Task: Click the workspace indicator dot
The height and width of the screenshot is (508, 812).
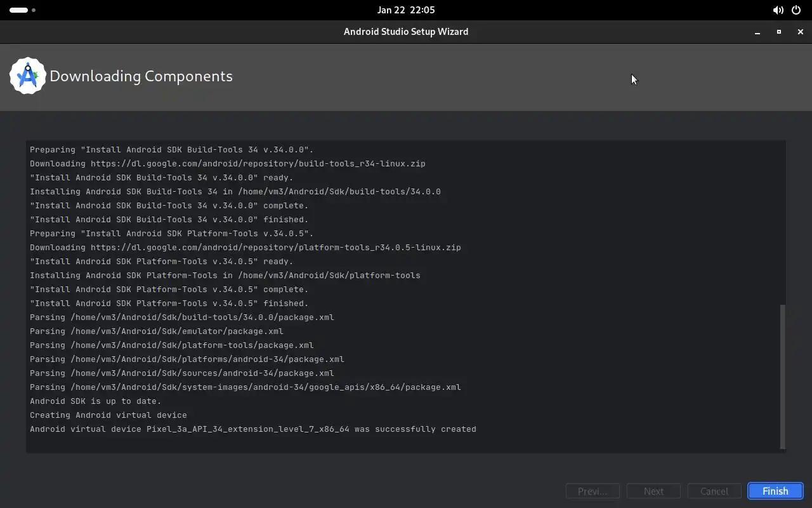Action: [x=34, y=10]
